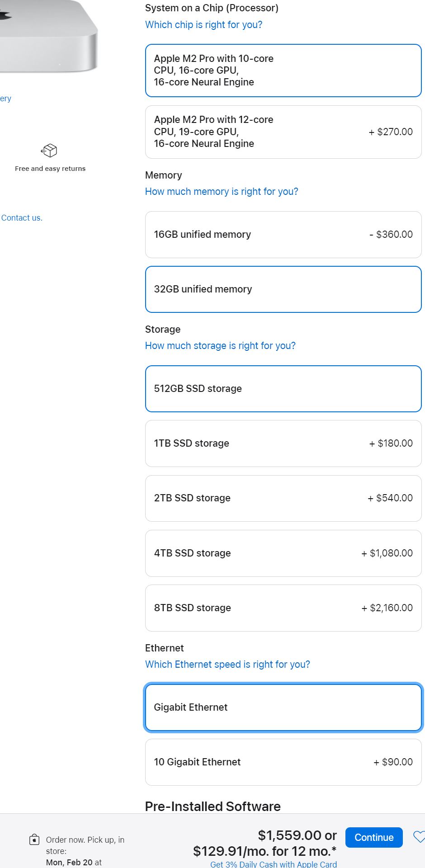
Task: Open 'Which chip is right for you?' link
Action: point(203,25)
